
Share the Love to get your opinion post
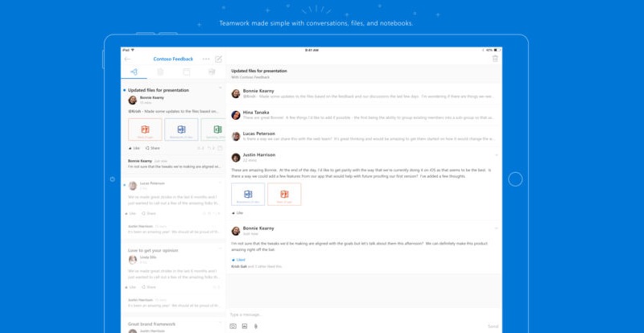click(x=149, y=287)
